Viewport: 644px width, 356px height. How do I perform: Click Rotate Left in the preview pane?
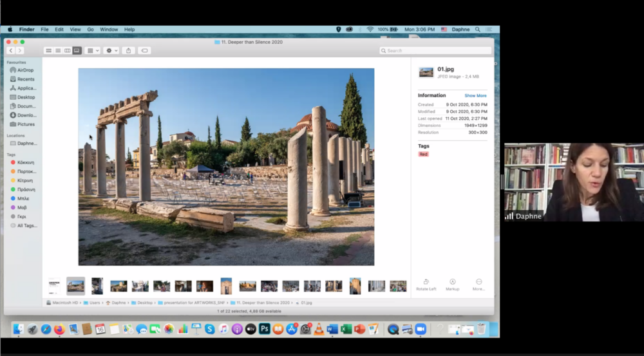(x=426, y=285)
